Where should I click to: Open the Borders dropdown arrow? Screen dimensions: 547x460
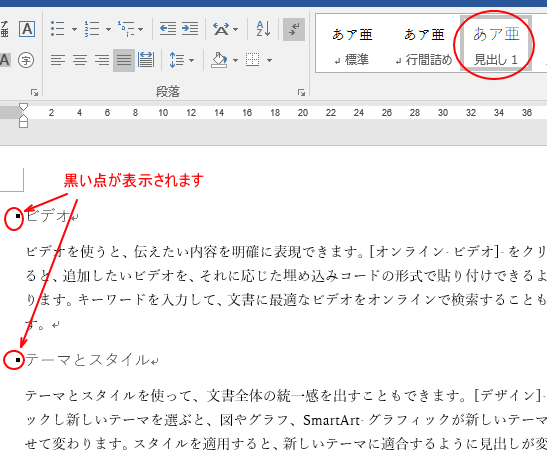click(x=269, y=60)
